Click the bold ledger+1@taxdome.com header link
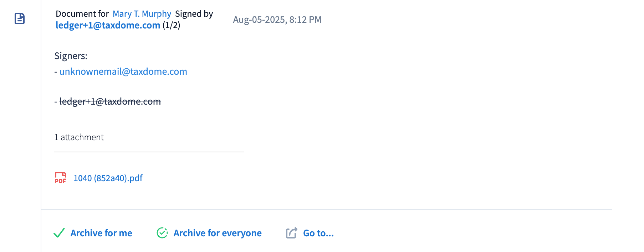 (108, 25)
